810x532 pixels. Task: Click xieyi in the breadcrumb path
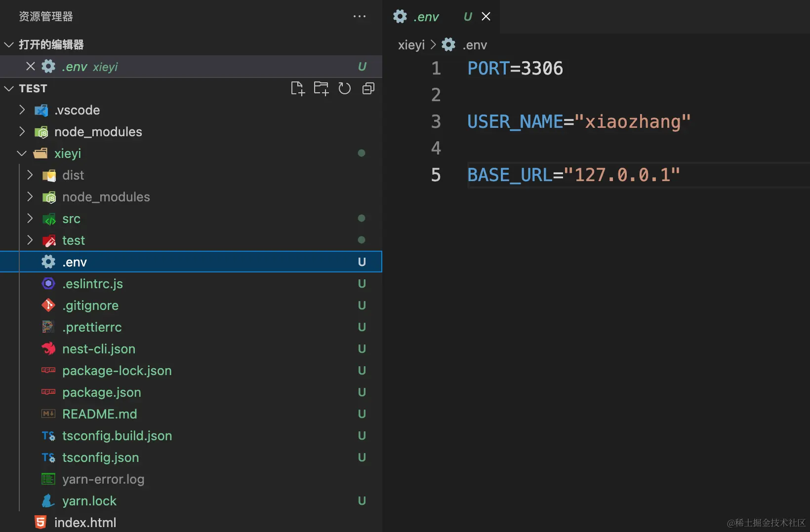pos(411,45)
